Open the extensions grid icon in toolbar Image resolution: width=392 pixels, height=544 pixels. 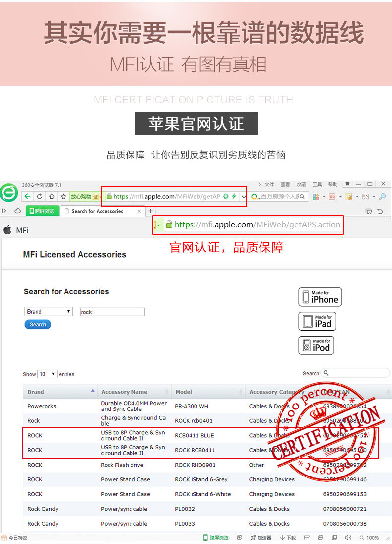pyautogui.click(x=315, y=197)
